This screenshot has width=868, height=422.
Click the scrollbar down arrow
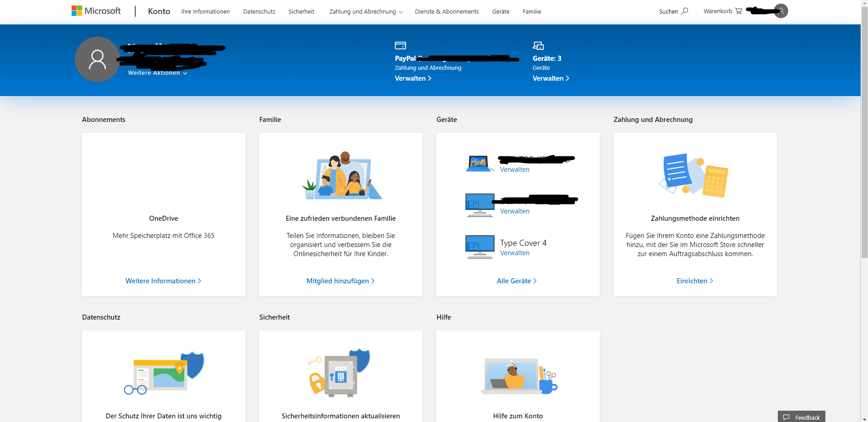pos(864,419)
